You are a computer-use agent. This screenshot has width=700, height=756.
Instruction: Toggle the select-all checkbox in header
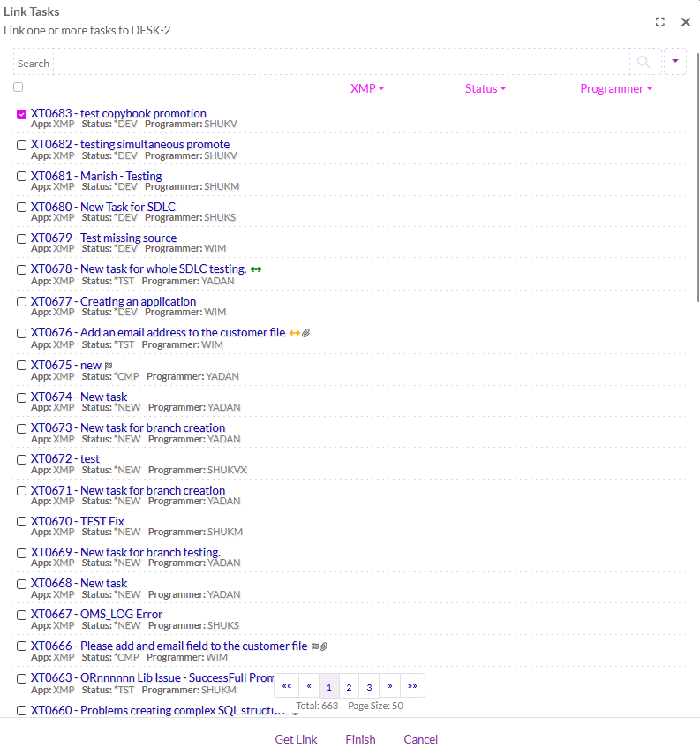click(x=18, y=87)
